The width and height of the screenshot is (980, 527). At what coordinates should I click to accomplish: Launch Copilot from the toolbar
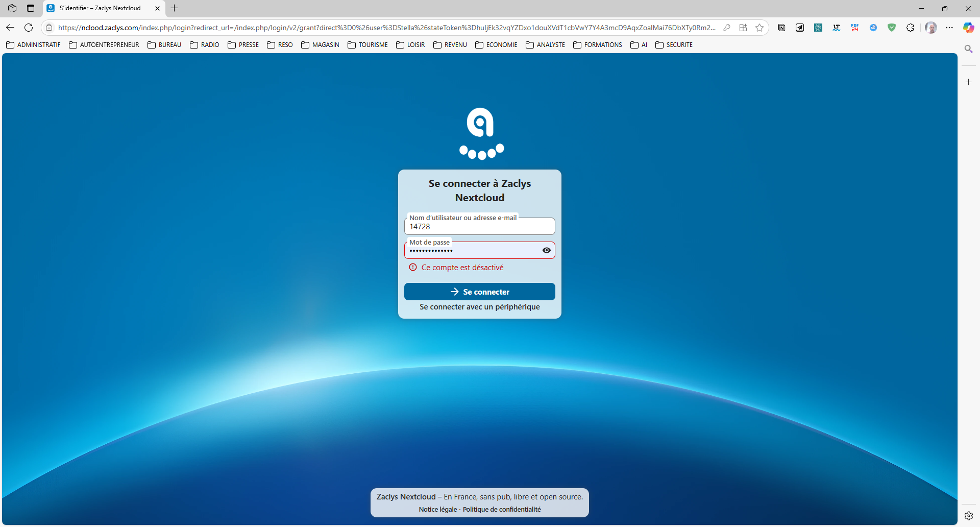(x=968, y=28)
